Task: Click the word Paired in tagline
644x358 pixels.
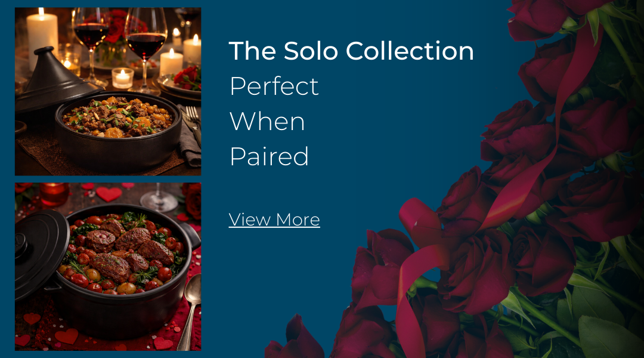Action: (269, 156)
